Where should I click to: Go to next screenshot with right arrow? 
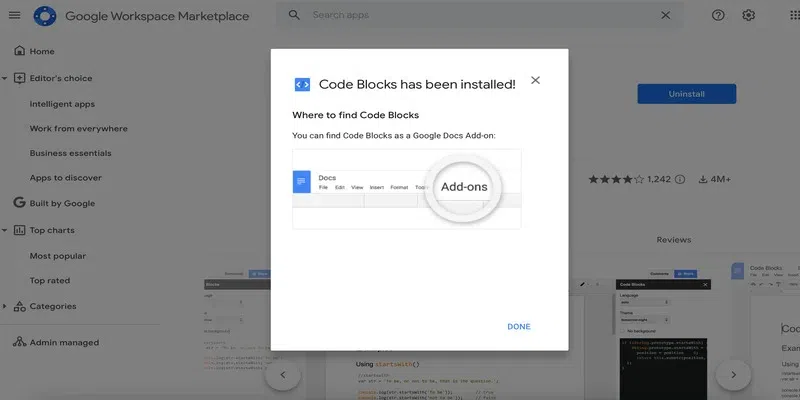click(733, 375)
